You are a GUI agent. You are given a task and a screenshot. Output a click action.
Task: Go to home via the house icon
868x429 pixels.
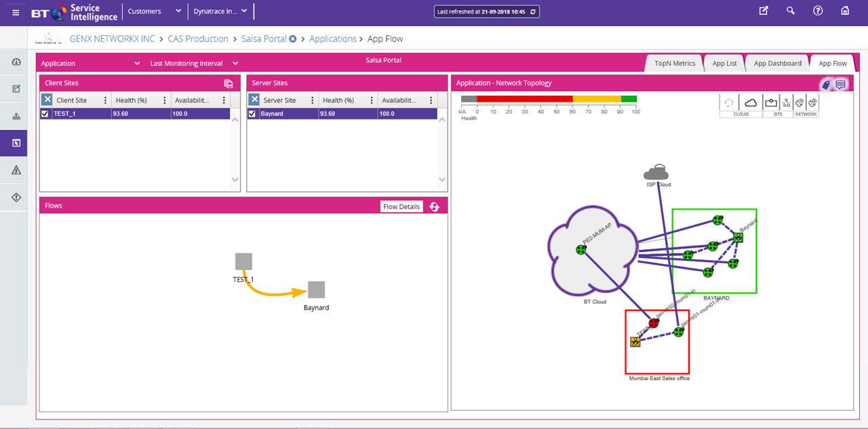(x=845, y=11)
